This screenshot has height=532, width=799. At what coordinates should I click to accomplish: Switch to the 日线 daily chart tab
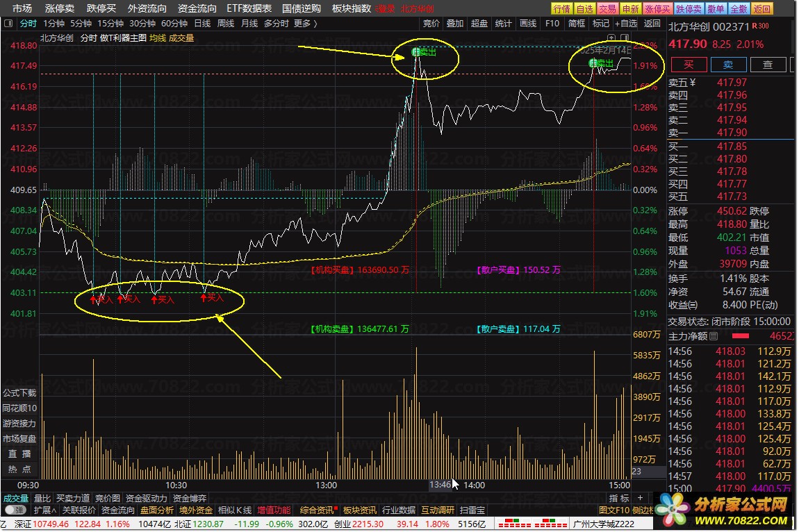click(x=202, y=24)
